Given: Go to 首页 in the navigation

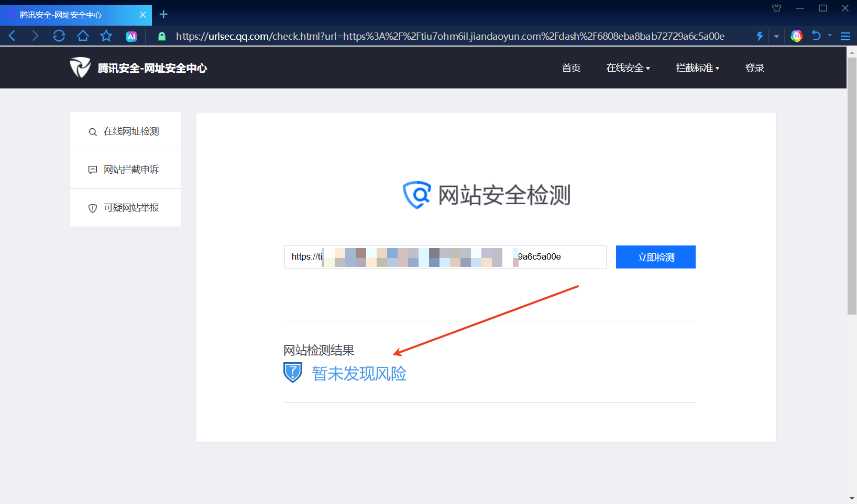Looking at the screenshot, I should point(571,68).
